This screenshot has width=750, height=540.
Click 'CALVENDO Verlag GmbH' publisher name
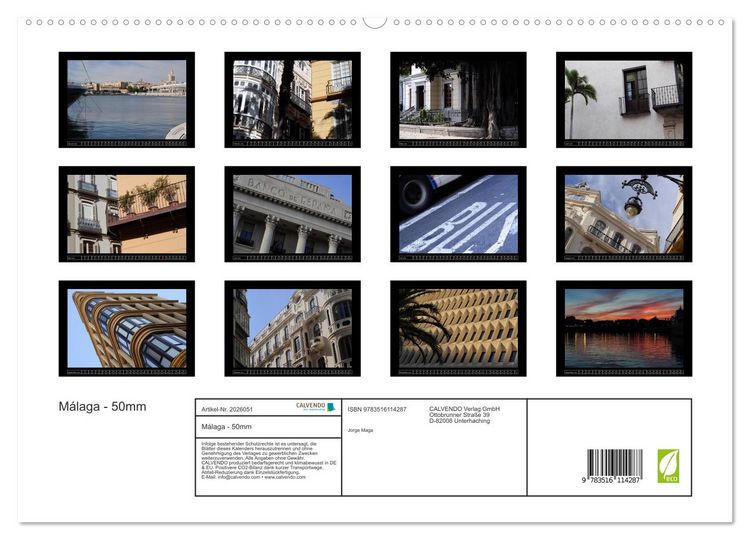click(x=464, y=409)
